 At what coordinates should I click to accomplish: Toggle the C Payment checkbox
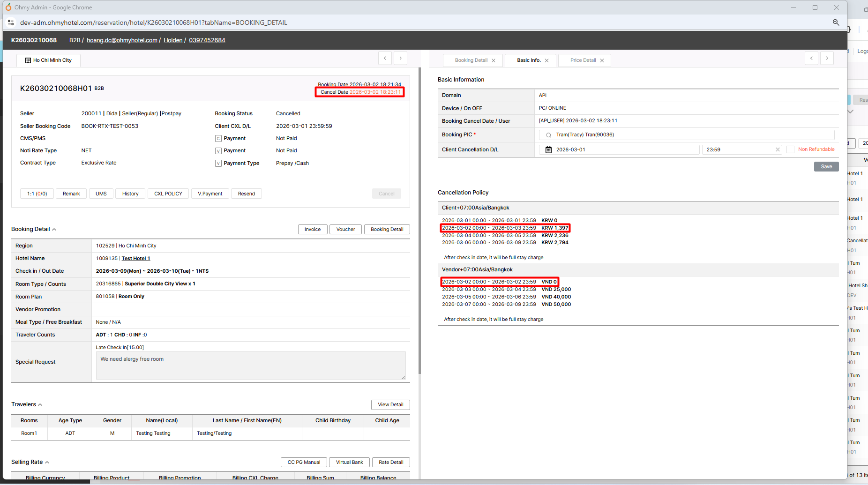tap(218, 139)
